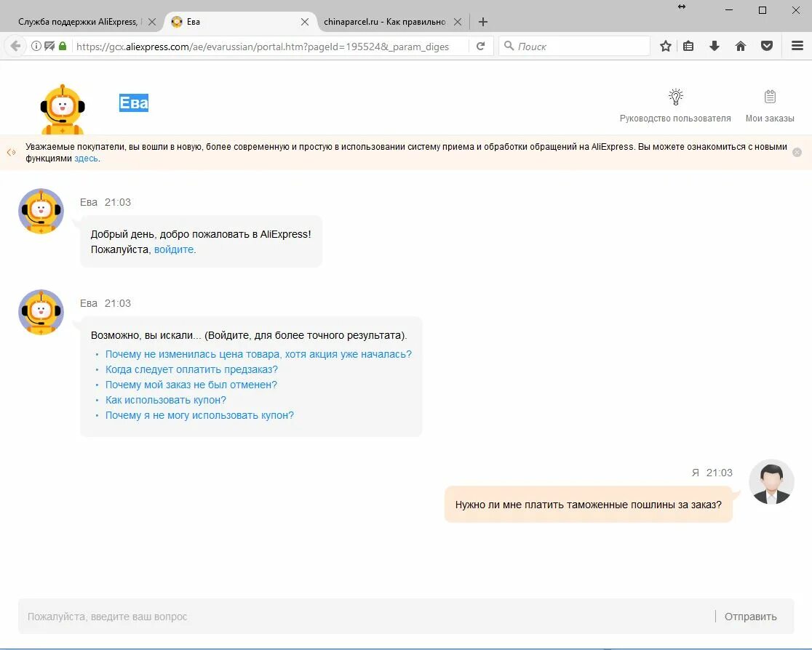Click Eva's avatar beside the greeting message
Viewport: 812px width, 650px height.
pyautogui.click(x=41, y=211)
